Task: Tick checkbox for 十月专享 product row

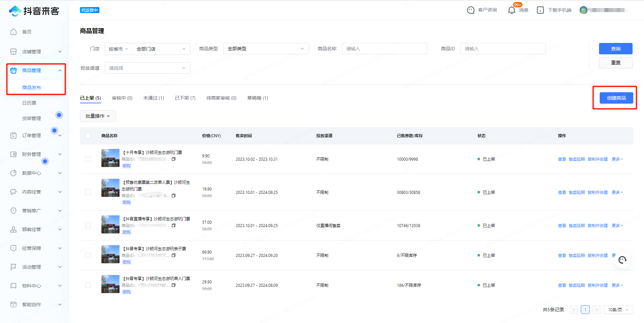Action: (88, 159)
